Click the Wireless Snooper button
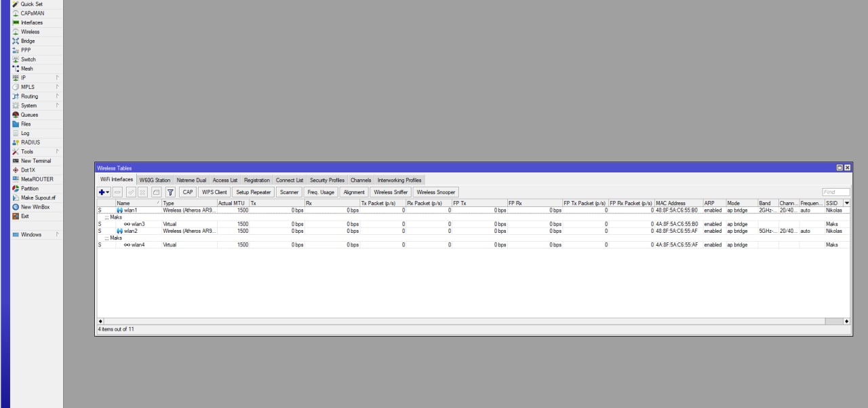This screenshot has width=868, height=408. [436, 192]
